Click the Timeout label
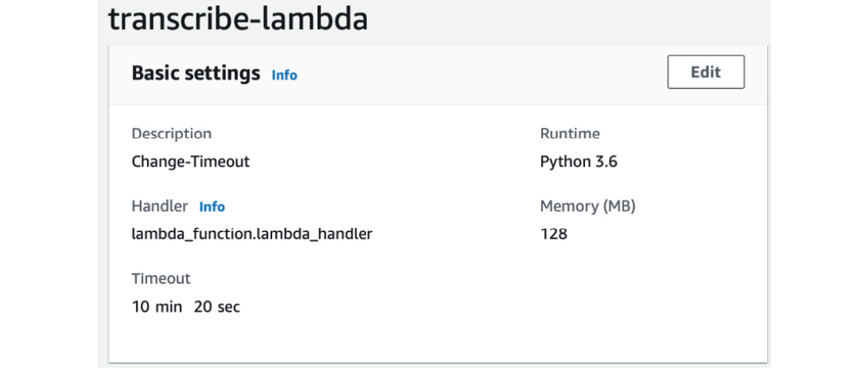Screen dimensions: 868x368 (161, 278)
